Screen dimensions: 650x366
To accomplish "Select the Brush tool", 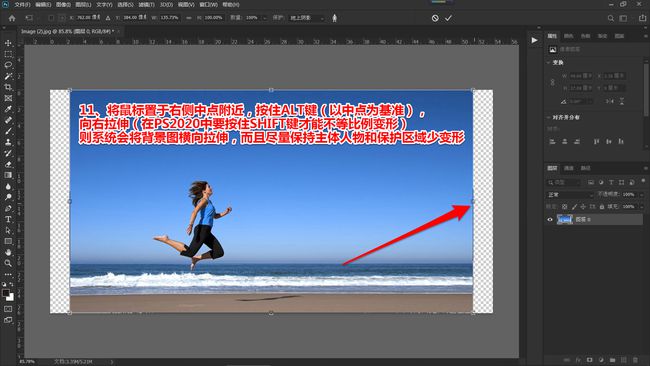I will 8,131.
